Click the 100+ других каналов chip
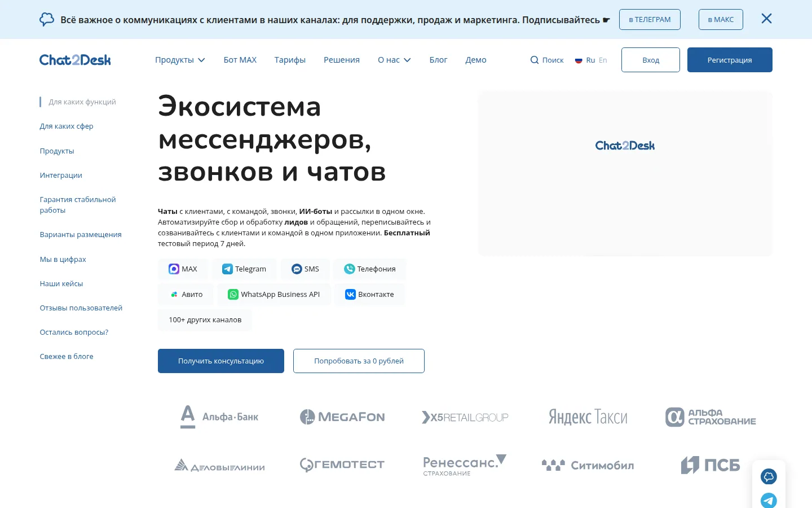This screenshot has width=812, height=508. [205, 319]
